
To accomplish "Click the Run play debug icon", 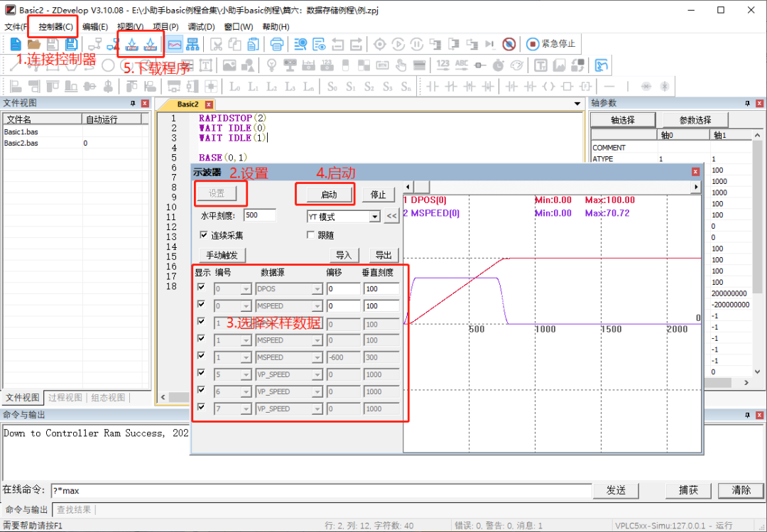I will click(398, 45).
